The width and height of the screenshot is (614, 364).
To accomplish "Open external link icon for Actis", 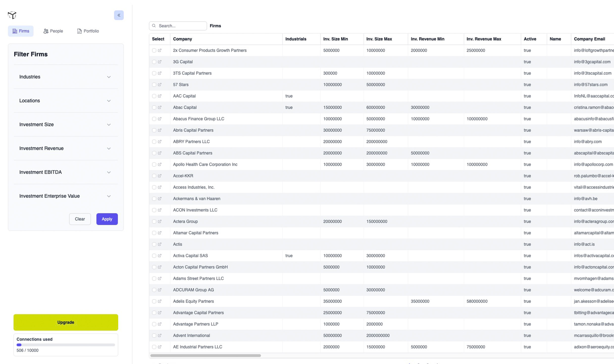I will (160, 244).
